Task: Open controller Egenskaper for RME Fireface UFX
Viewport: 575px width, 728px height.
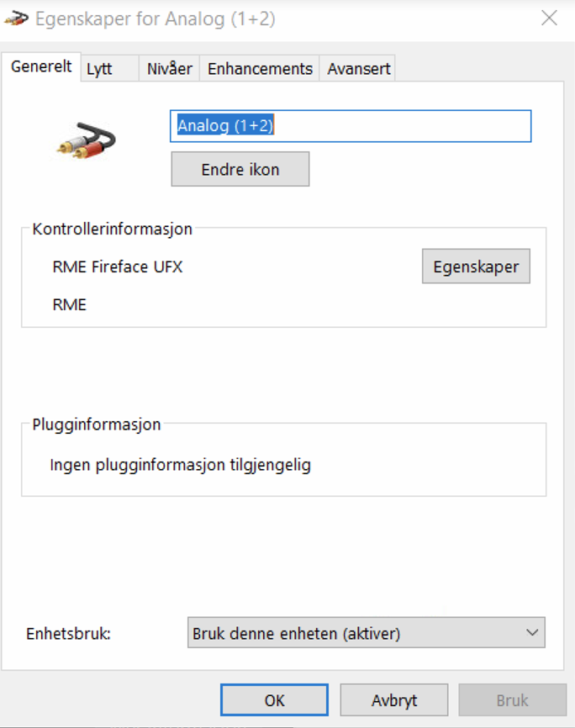Action: coord(476,266)
